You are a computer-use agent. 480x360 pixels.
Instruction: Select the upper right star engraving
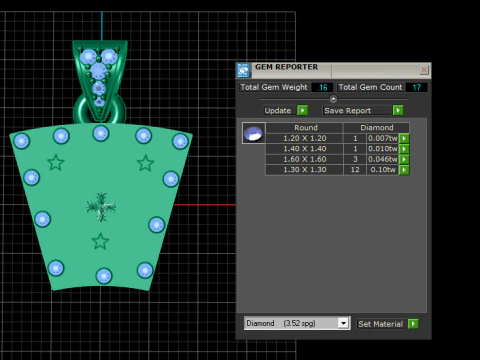146,163
